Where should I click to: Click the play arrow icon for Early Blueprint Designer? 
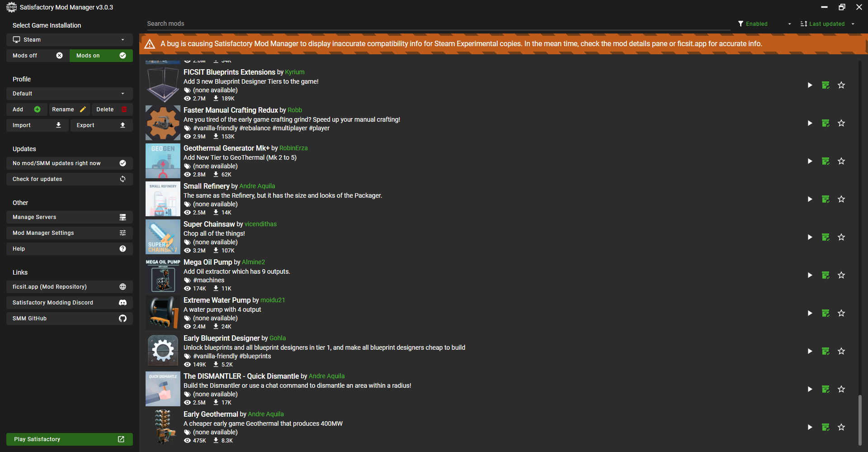coord(810,351)
